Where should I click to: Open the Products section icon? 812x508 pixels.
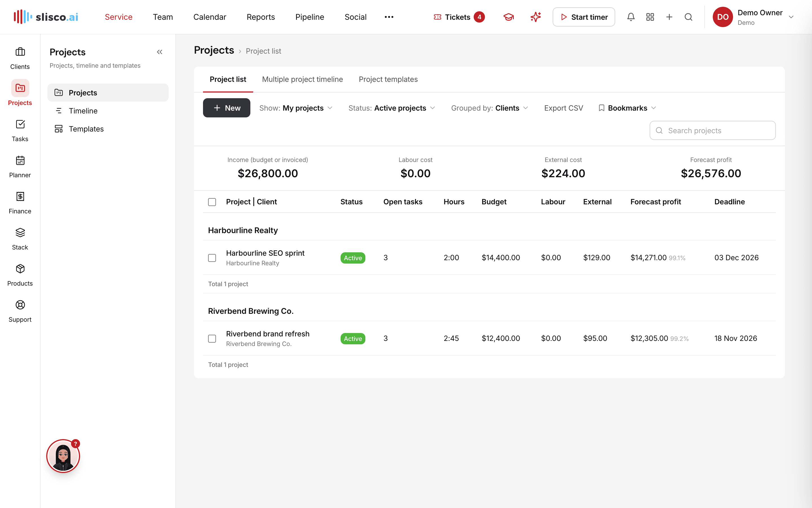click(x=20, y=269)
